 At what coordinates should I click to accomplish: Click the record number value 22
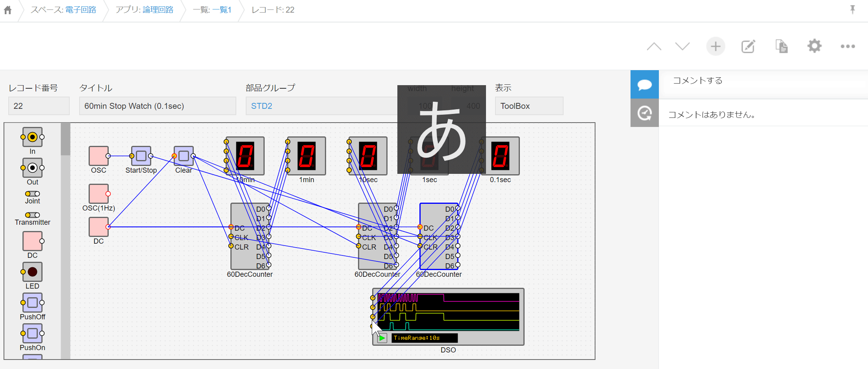39,106
